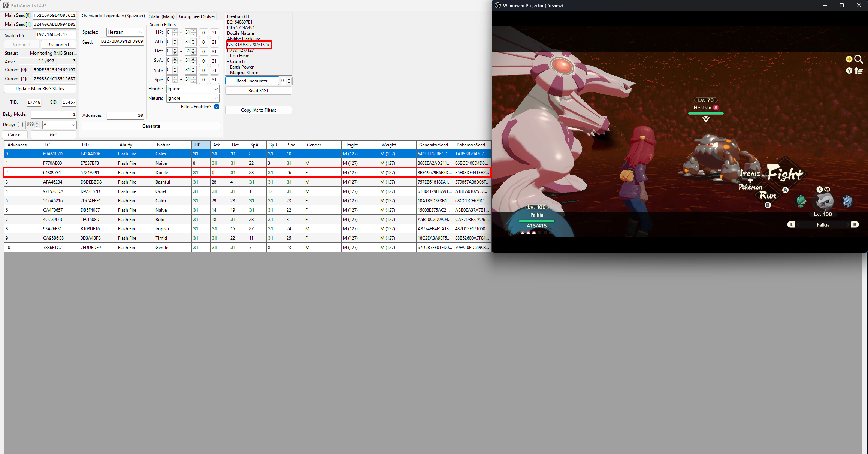Click Copy IVs to Filters button
Viewport: 868px width, 454px height.
pos(258,110)
